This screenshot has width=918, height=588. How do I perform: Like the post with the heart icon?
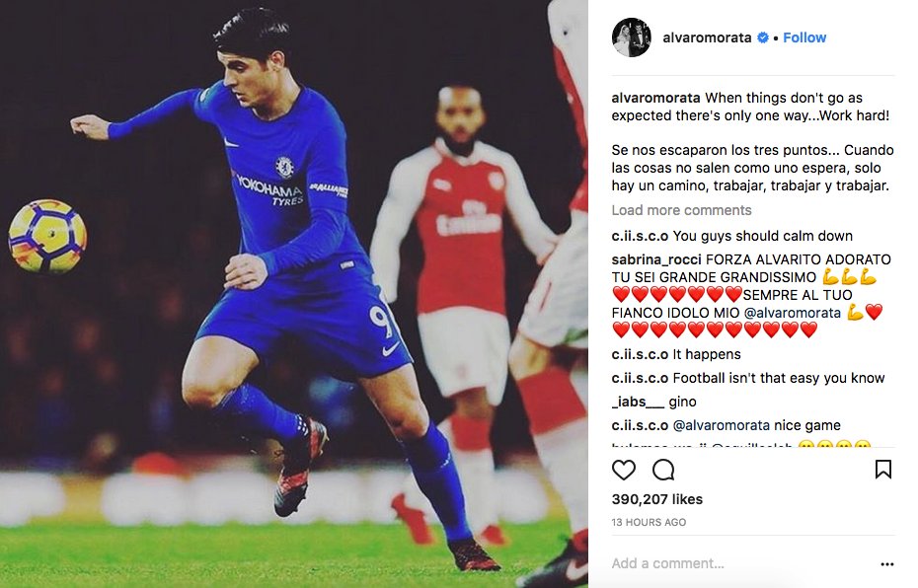coord(624,471)
